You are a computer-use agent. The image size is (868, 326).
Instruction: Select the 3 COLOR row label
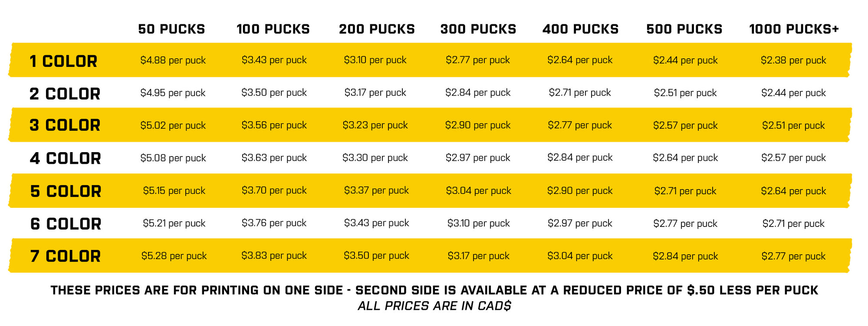tap(65, 125)
